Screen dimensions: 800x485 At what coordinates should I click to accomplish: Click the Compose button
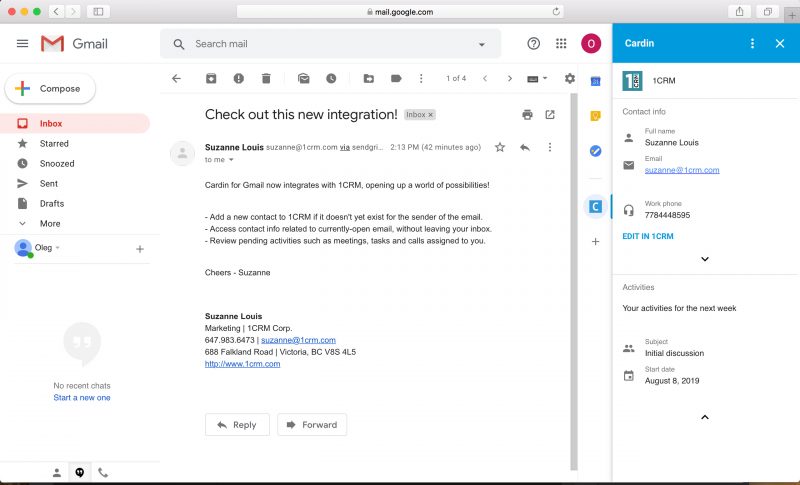pyautogui.click(x=50, y=89)
